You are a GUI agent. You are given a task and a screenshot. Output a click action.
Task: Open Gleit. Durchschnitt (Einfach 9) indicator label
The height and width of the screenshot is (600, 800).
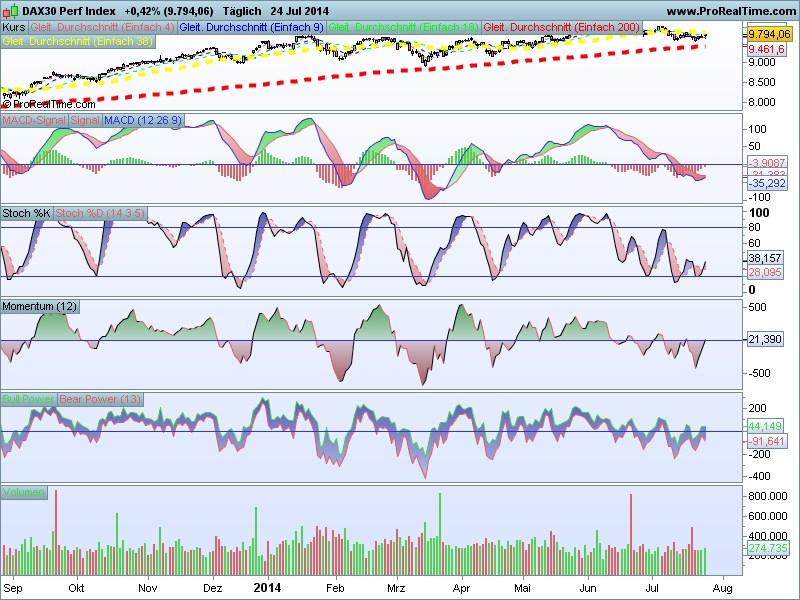252,27
